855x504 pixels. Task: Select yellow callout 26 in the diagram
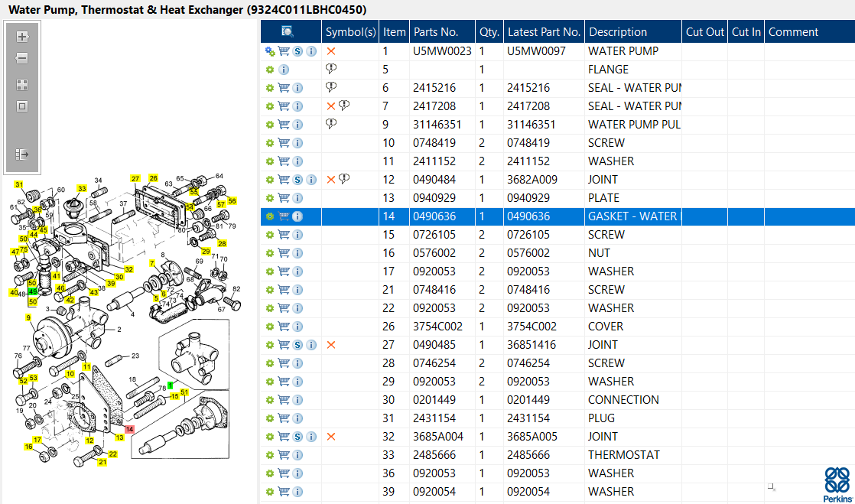(153, 178)
